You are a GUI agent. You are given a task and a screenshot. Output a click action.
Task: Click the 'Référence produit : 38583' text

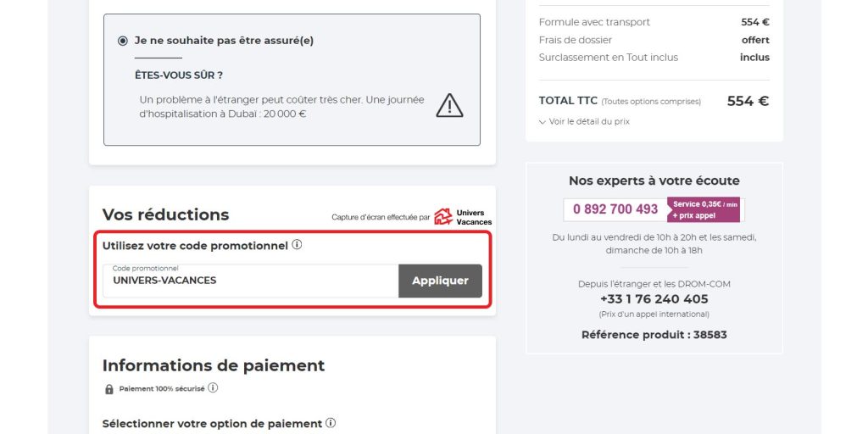point(654,335)
